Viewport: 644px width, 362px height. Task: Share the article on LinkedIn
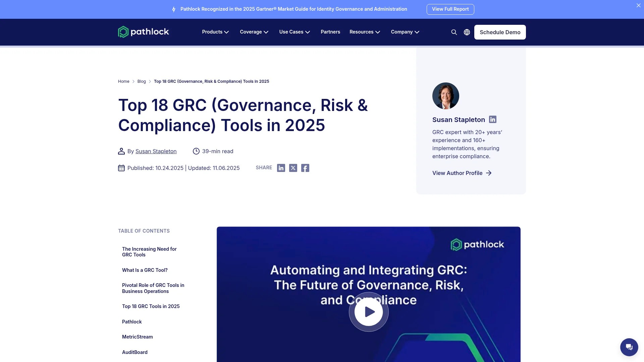pyautogui.click(x=281, y=168)
